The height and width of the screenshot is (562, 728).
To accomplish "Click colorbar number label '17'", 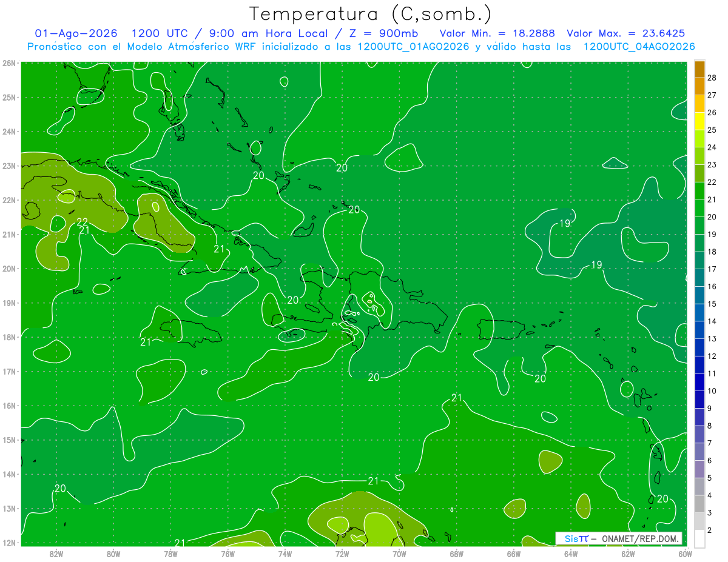I will pos(712,269).
